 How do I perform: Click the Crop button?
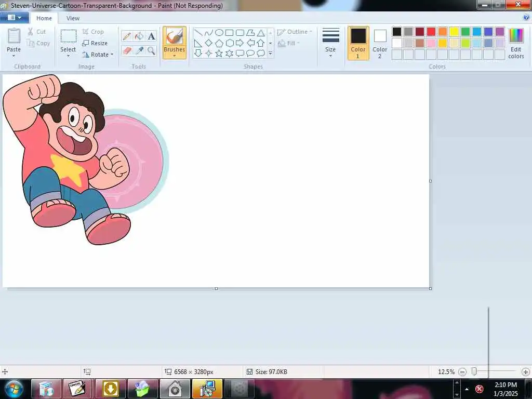tap(93, 32)
